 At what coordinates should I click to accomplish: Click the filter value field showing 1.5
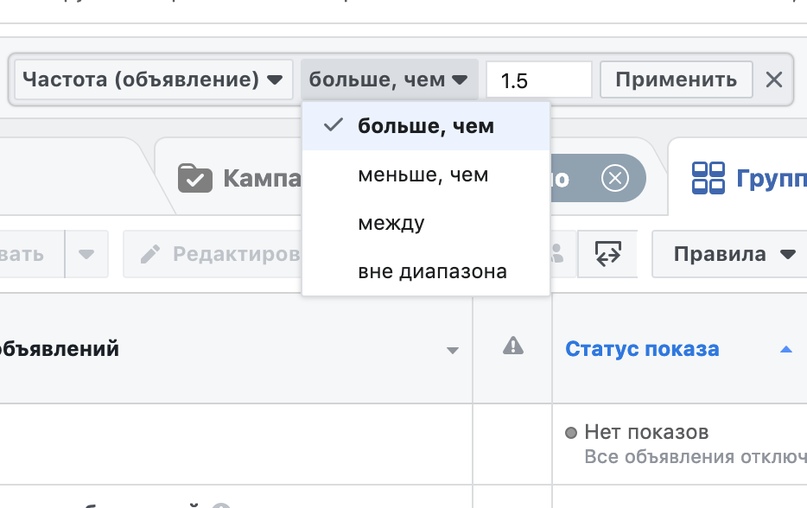tap(538, 80)
